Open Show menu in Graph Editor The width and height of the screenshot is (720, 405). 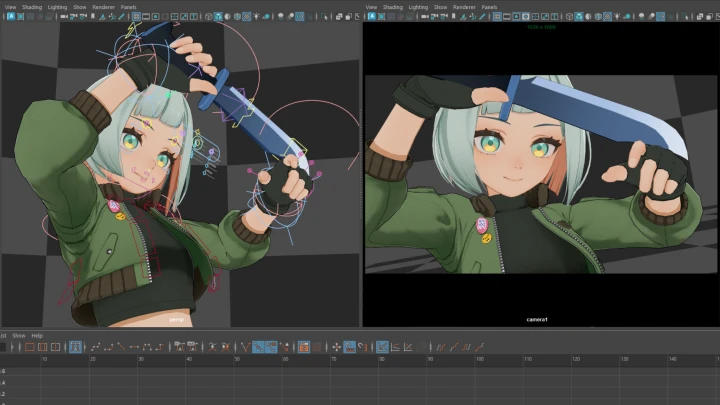[18, 336]
